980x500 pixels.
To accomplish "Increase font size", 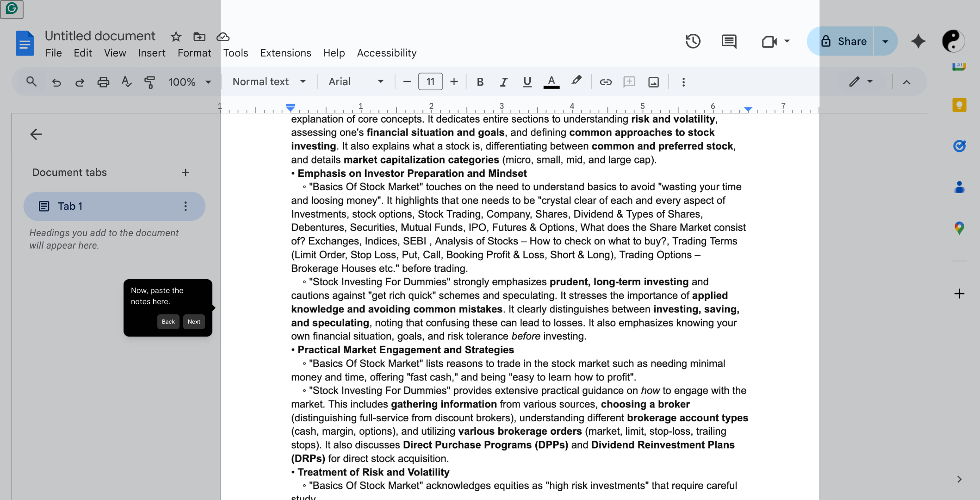I will [454, 82].
